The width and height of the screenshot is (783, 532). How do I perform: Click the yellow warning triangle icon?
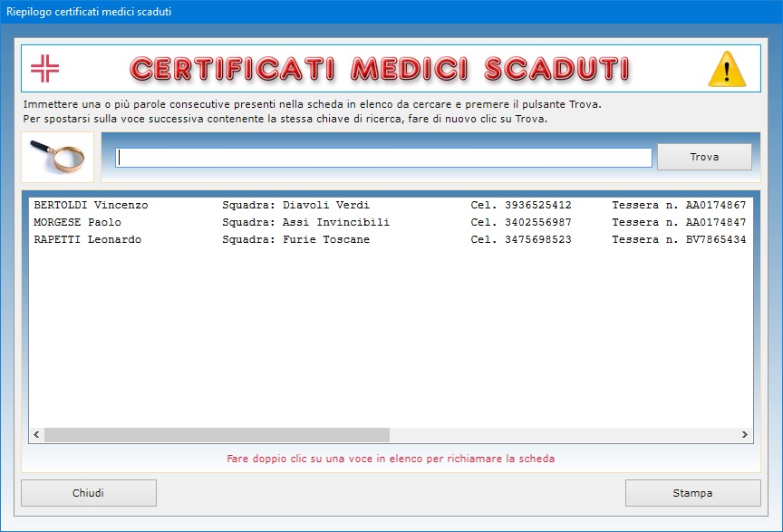point(727,69)
